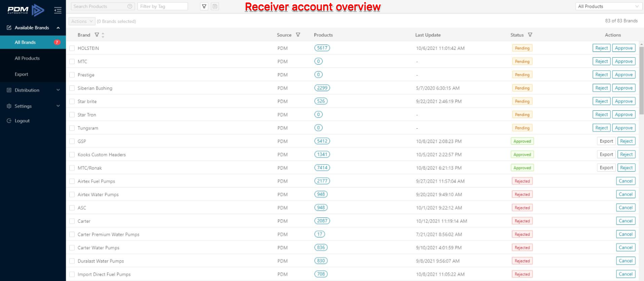Screen dimensions: 644x281
Task: Open the Brand column filter funnel
Action: point(97,35)
